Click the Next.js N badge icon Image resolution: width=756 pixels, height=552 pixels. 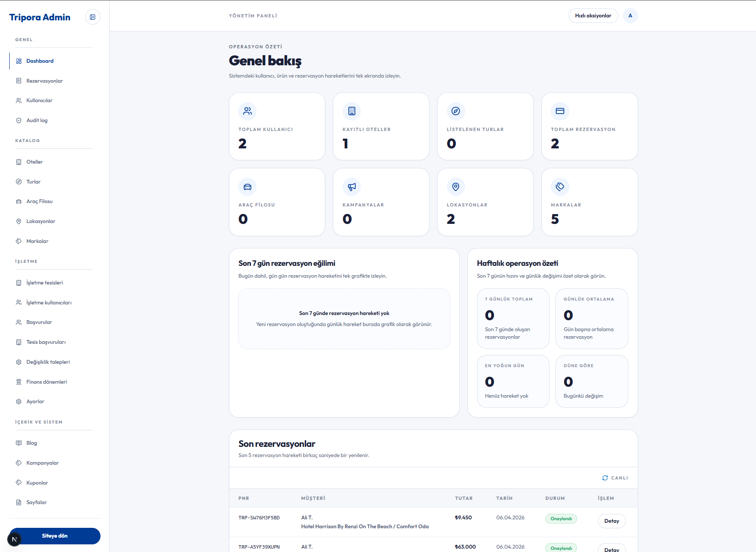[x=14, y=539]
